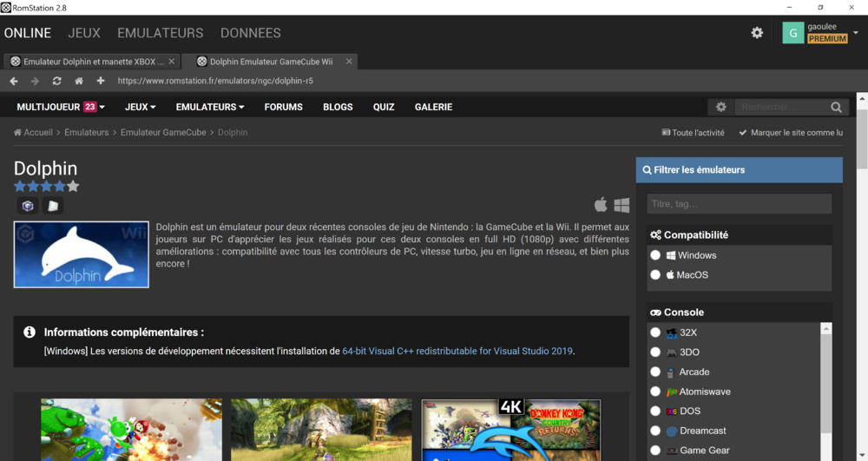Open the GALERIE page
The height and width of the screenshot is (461, 868).
(x=433, y=107)
